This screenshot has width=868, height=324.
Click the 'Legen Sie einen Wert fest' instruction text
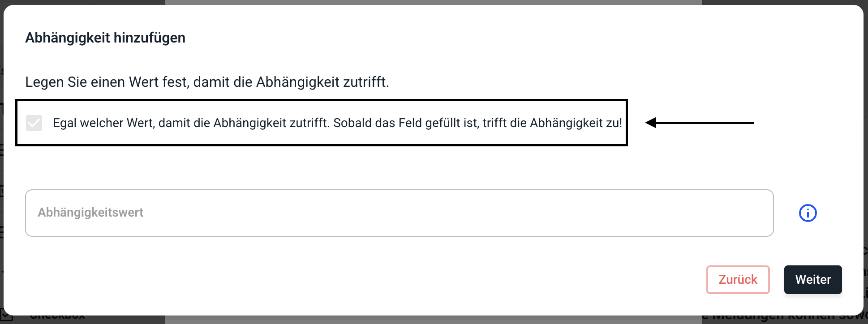207,82
